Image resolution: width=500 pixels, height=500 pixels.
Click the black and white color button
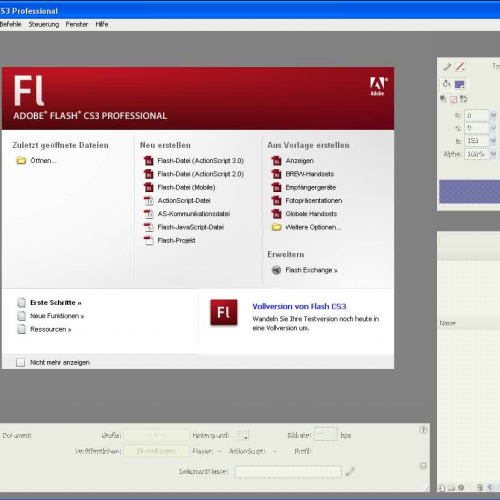(x=443, y=99)
